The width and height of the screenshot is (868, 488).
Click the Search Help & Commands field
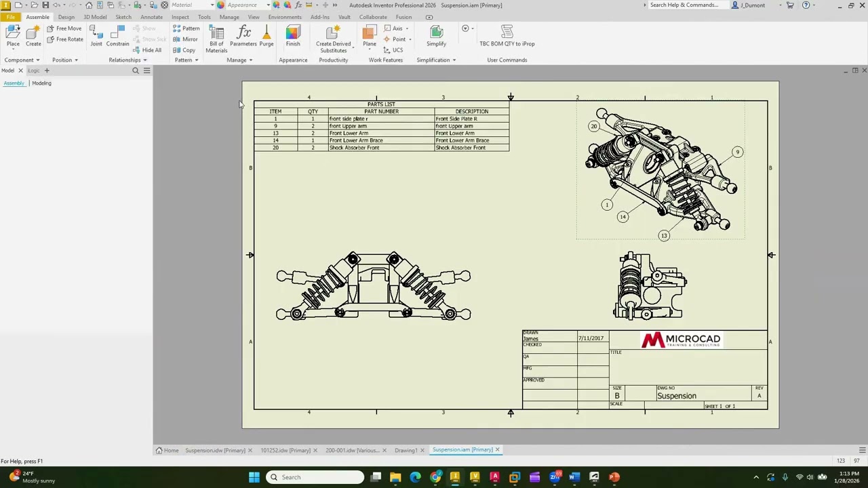pyautogui.click(x=687, y=5)
